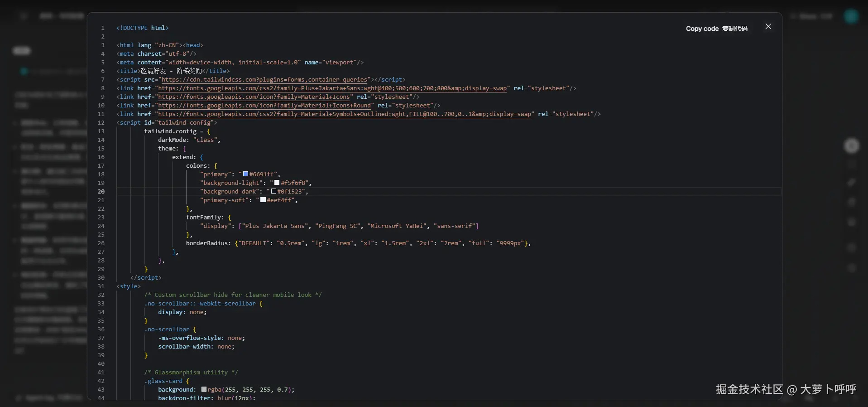The image size is (868, 407).
Task: Click the rgba(255, 255, 255, 0.7) color swatch
Action: coord(204,389)
